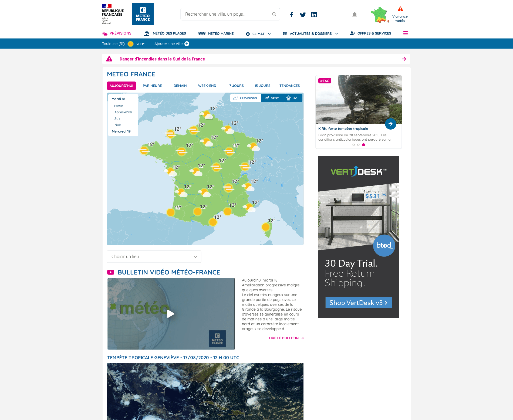
Task: Open the LinkedIn page icon
Action: pos(314,15)
